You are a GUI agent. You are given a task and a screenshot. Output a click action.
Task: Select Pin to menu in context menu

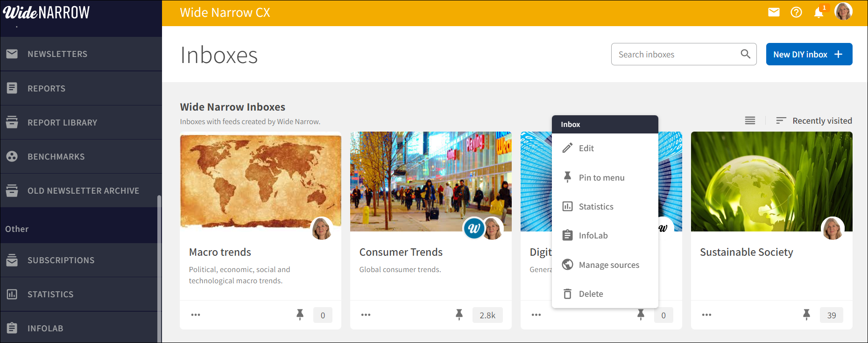pyautogui.click(x=605, y=177)
